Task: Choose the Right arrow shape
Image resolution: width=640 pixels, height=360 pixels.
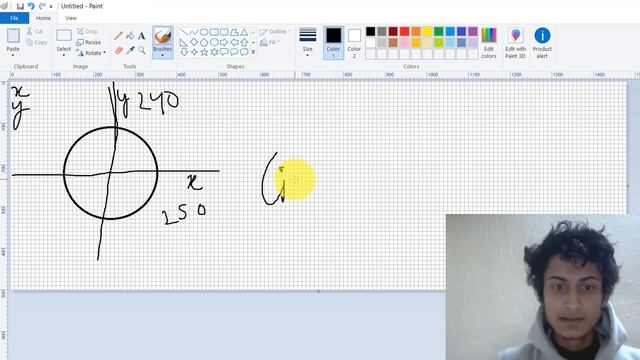Action: (x=224, y=42)
